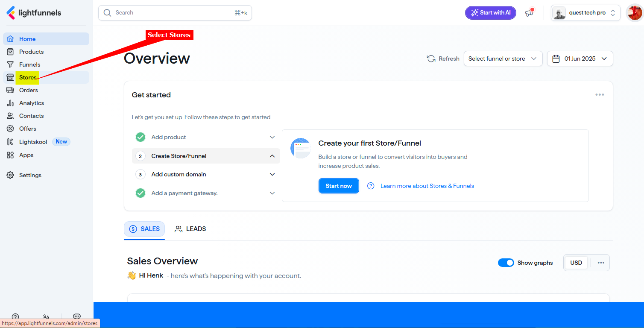644x328 pixels.
Task: Click the Orders truck icon
Action: [x=11, y=90]
